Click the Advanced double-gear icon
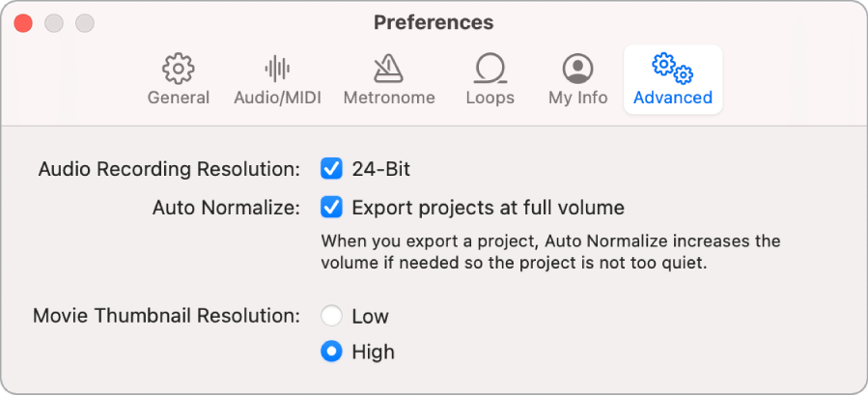 click(673, 69)
